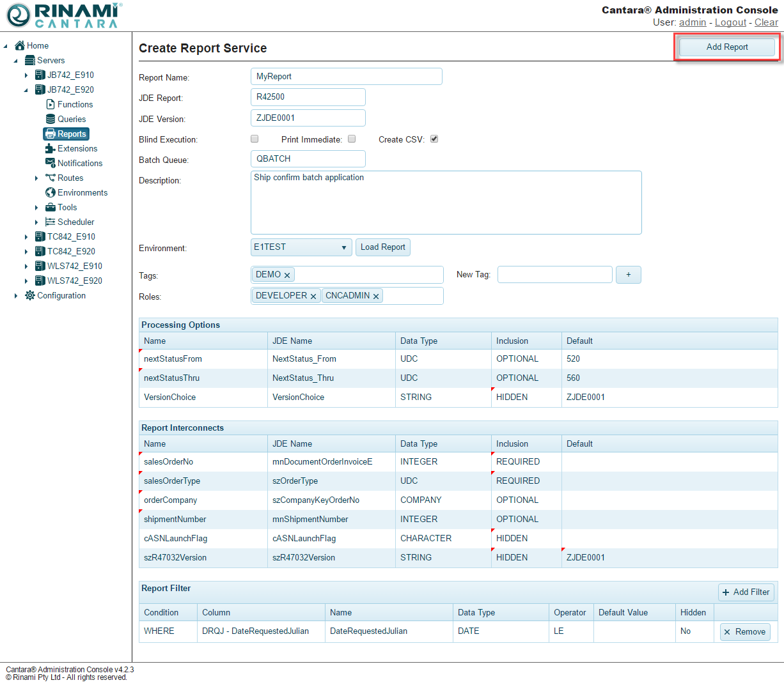Click the Configuration gear icon

tap(30, 295)
